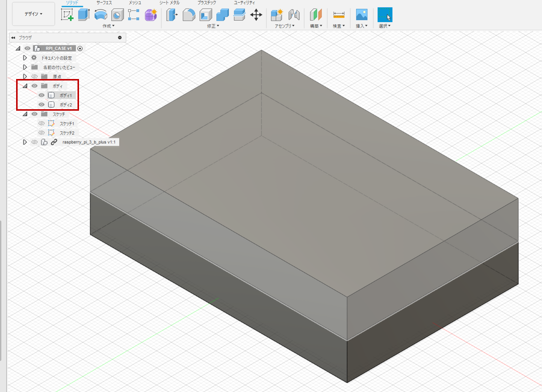Open the 挿入 dropdown menu

361,26
